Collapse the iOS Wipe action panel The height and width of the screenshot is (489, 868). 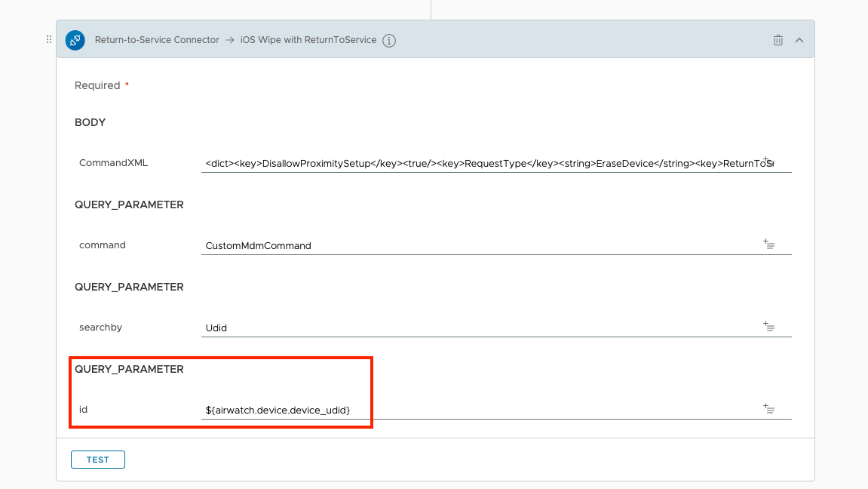(x=799, y=40)
